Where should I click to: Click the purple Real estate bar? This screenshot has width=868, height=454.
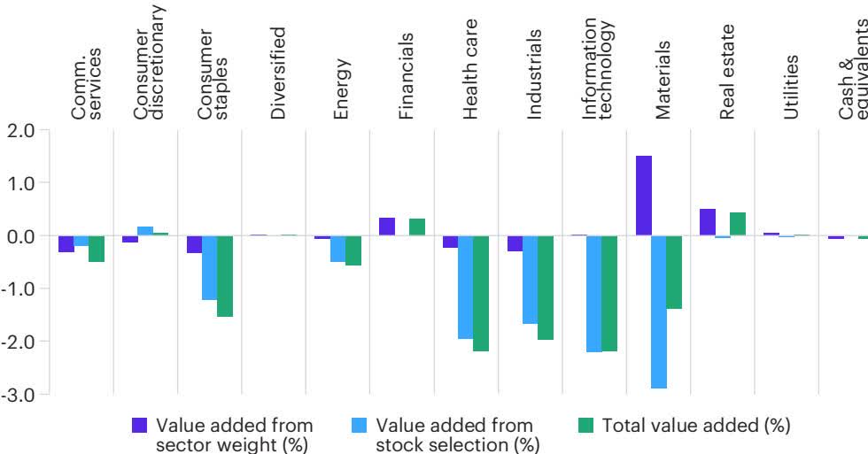[x=708, y=222]
